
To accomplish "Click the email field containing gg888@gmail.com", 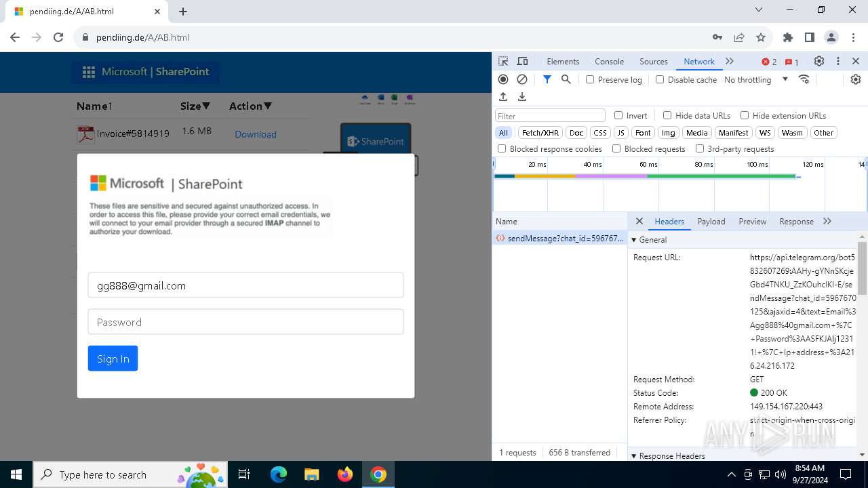I will tap(245, 285).
